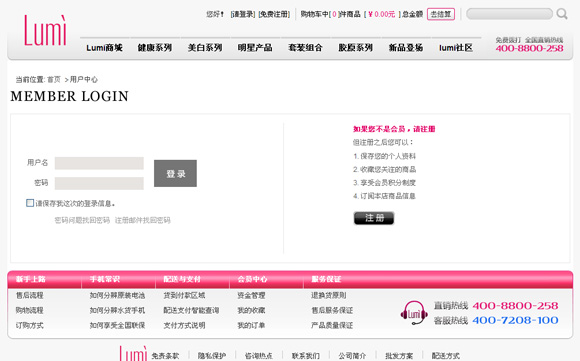The width and height of the screenshot is (580, 361).
Task: Click the 如果您不是会员，请注册 heading
Action: (394, 129)
